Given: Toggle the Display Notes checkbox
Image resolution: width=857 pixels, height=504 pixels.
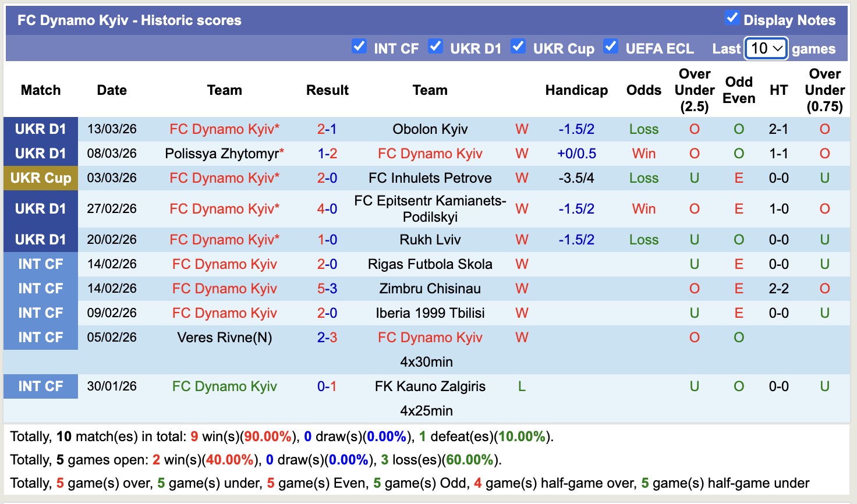Looking at the screenshot, I should pos(732,18).
